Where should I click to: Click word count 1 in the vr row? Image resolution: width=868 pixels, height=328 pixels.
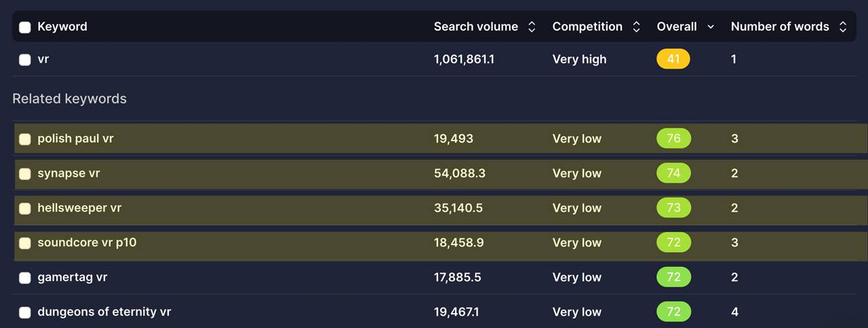734,59
